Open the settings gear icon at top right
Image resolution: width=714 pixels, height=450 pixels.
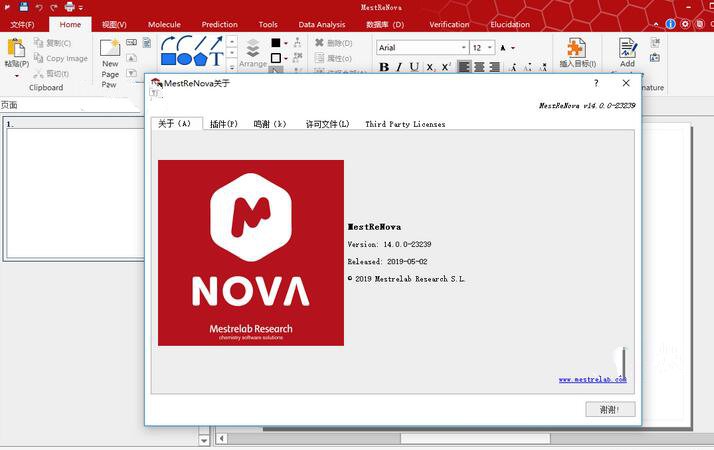(685, 24)
